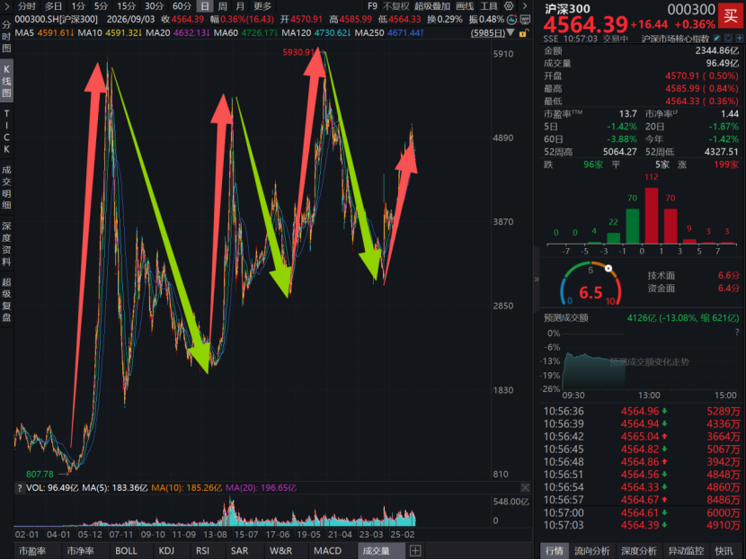Open the 画线 drawing tools
This screenshot has height=560, width=746.
click(465, 6)
